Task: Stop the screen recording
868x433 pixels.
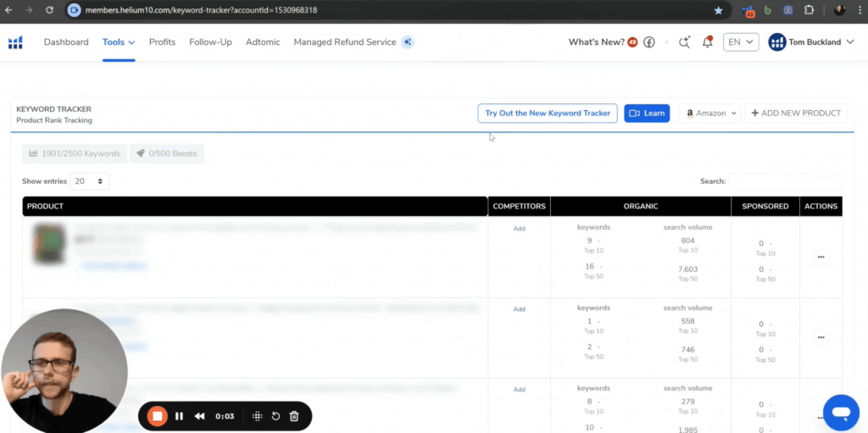Action: 158,416
